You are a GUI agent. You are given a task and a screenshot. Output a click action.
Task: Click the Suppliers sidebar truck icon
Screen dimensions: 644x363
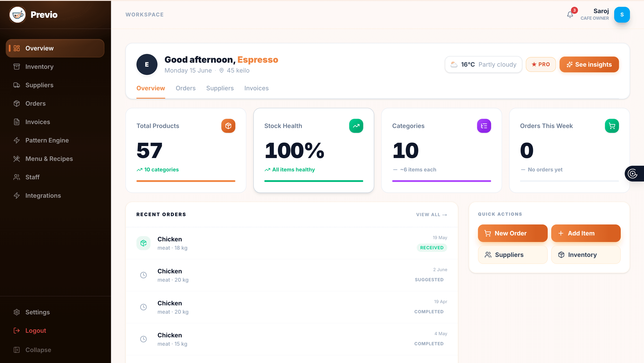(17, 85)
